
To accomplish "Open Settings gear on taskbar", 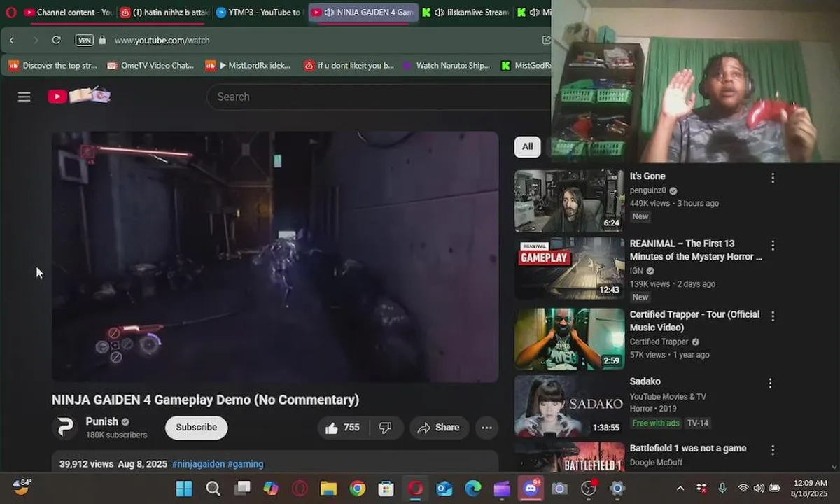I will [617, 489].
